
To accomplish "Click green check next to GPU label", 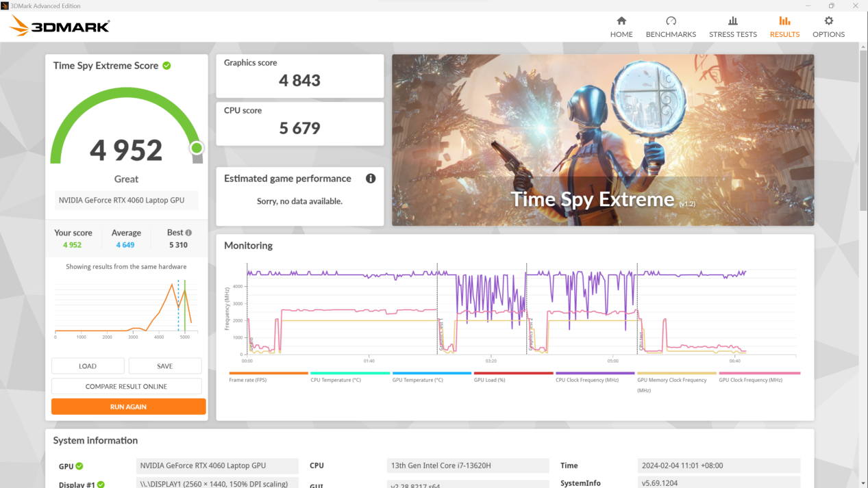I will [79, 466].
